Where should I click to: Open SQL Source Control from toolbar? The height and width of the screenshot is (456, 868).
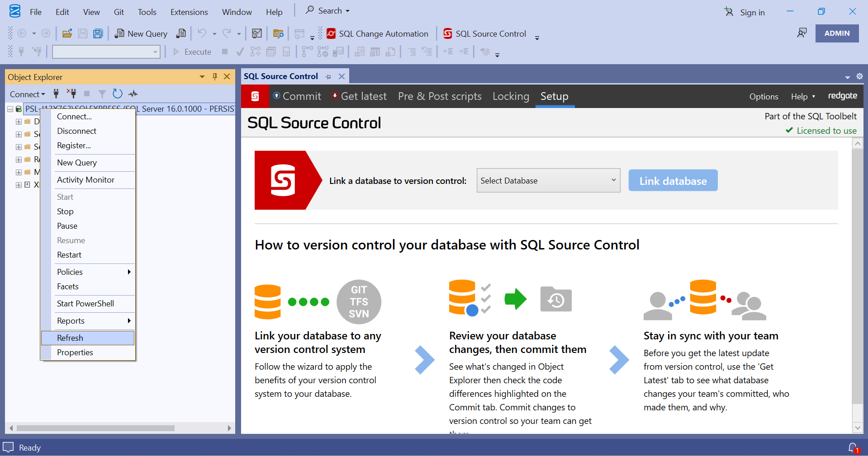point(485,33)
